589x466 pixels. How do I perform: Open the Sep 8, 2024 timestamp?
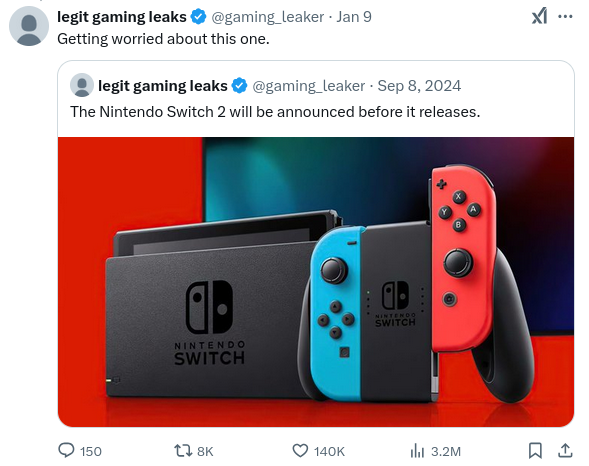pos(419,86)
